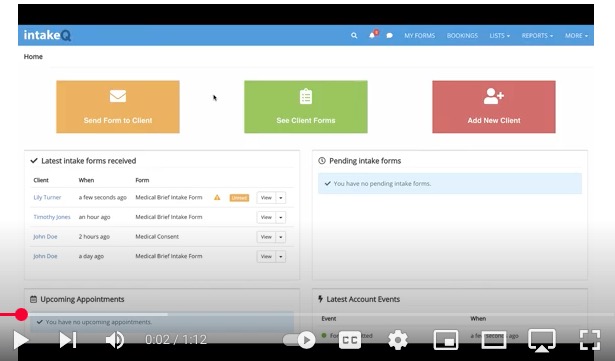Viewport: 615px width, 361px height.
Task: Toggle the autoplay switch
Action: point(300,340)
